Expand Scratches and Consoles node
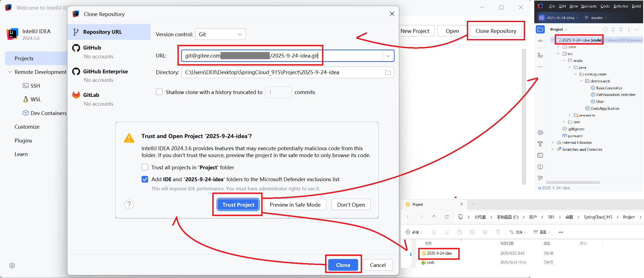Screen dimensions: 644x278 553,149
